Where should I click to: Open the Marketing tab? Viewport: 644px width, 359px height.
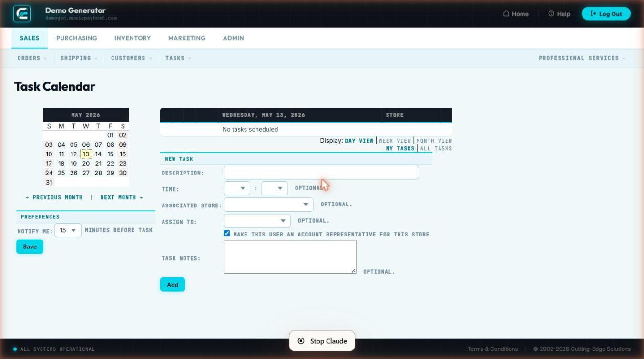point(187,38)
